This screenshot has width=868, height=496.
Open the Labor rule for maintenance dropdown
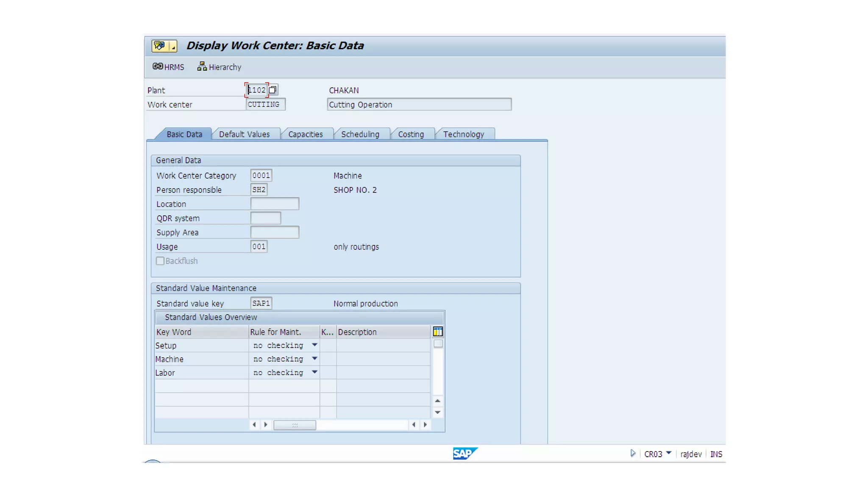pos(314,372)
